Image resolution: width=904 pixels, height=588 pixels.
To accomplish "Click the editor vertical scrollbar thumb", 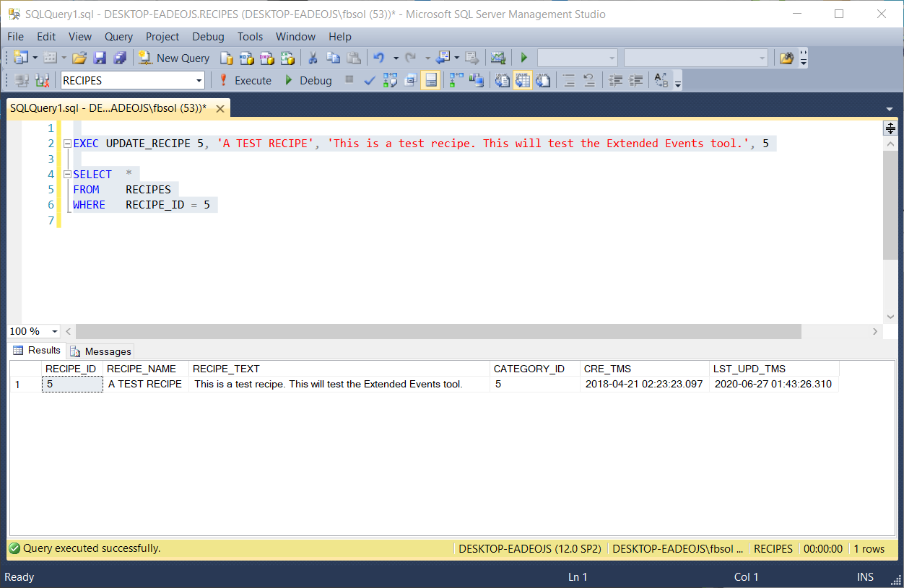I will tap(890, 206).
